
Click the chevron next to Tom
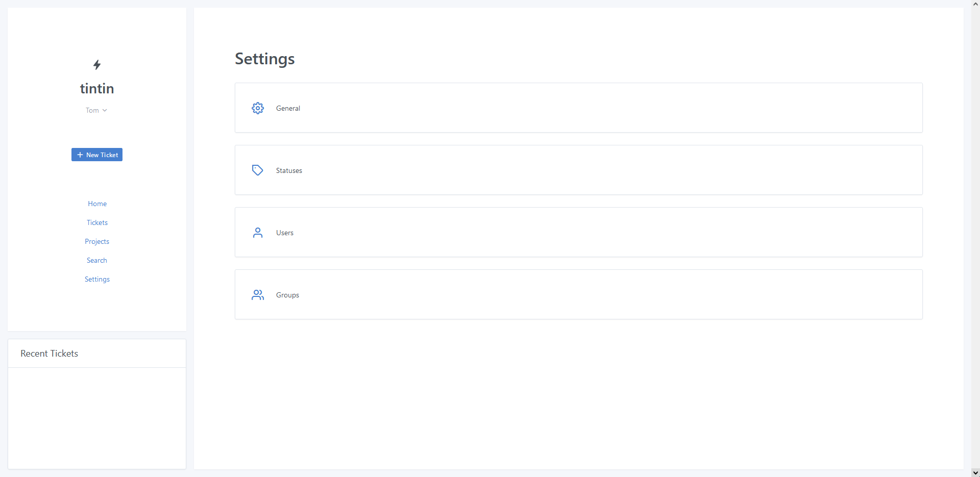coord(105,110)
